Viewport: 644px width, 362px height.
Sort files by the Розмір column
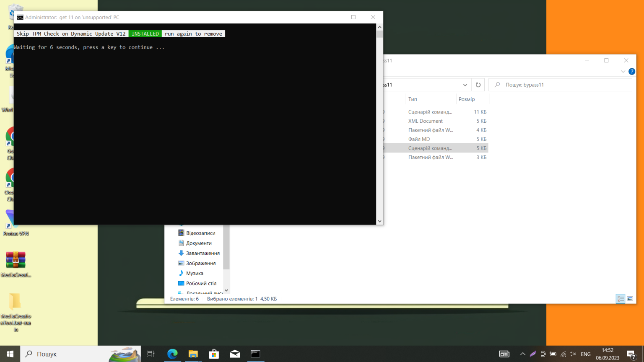467,99
